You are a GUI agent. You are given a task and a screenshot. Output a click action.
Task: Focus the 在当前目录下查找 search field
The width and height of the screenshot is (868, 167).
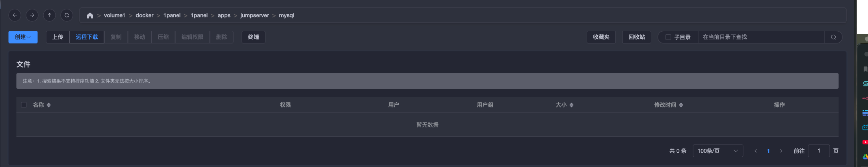point(761,37)
